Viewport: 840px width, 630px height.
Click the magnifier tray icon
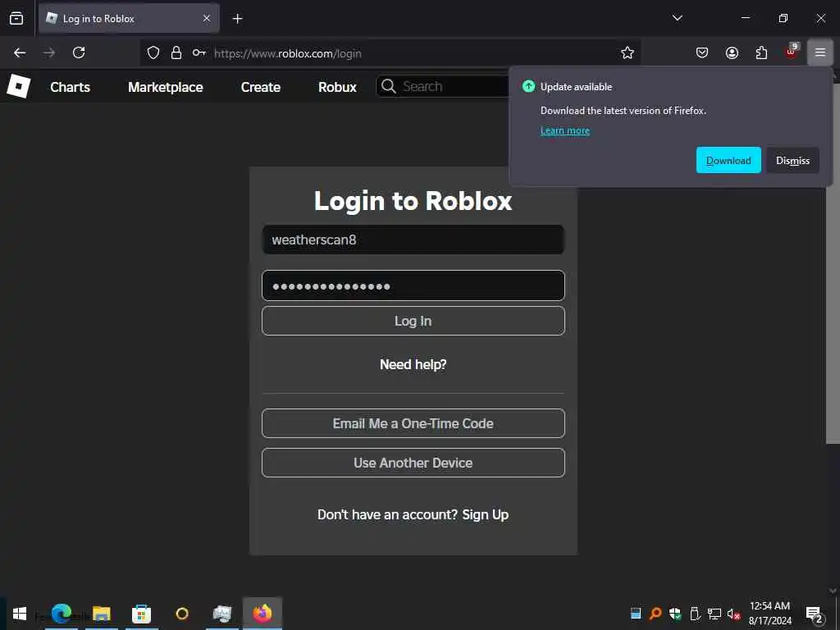coord(655,614)
